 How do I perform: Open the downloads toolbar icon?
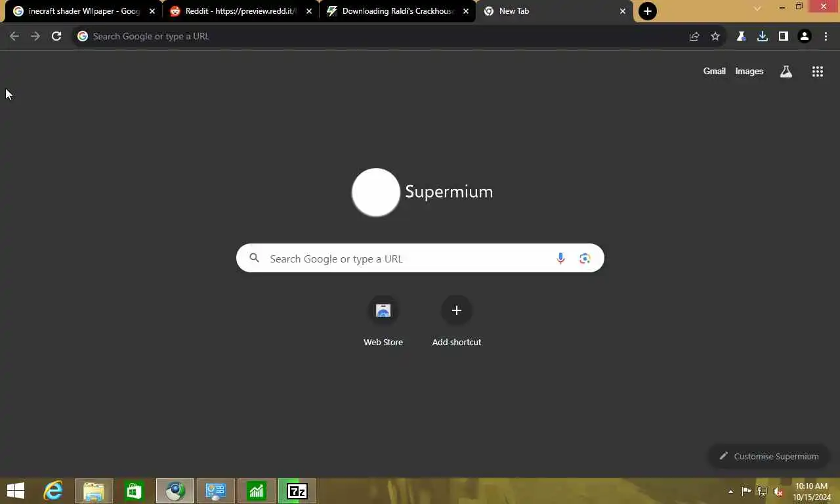(762, 37)
